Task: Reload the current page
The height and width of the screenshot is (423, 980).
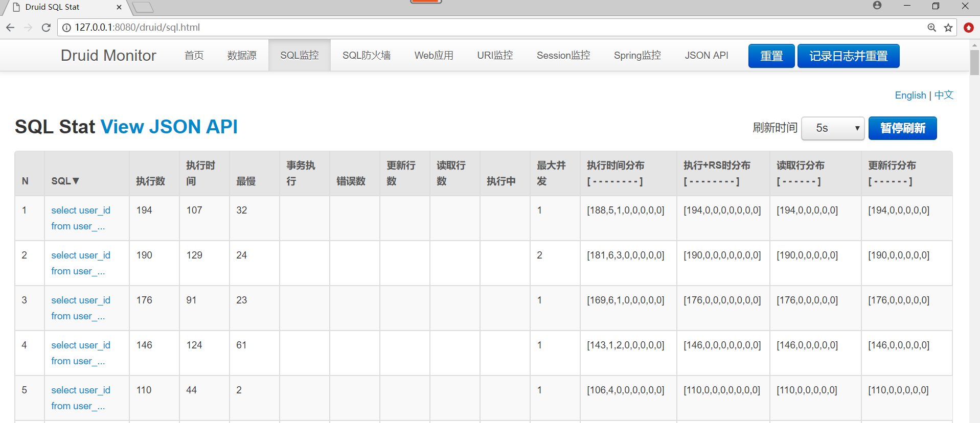Action: coord(46,28)
